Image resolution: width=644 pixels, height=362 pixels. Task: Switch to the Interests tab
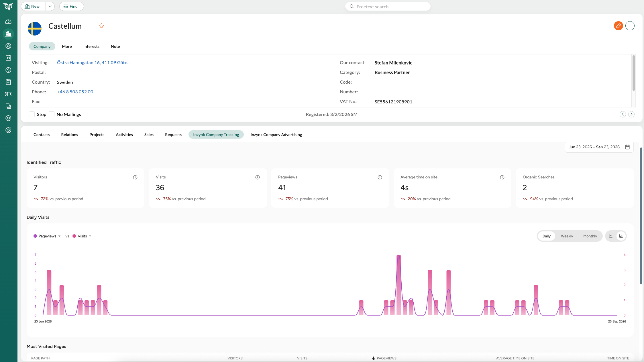tap(91, 46)
